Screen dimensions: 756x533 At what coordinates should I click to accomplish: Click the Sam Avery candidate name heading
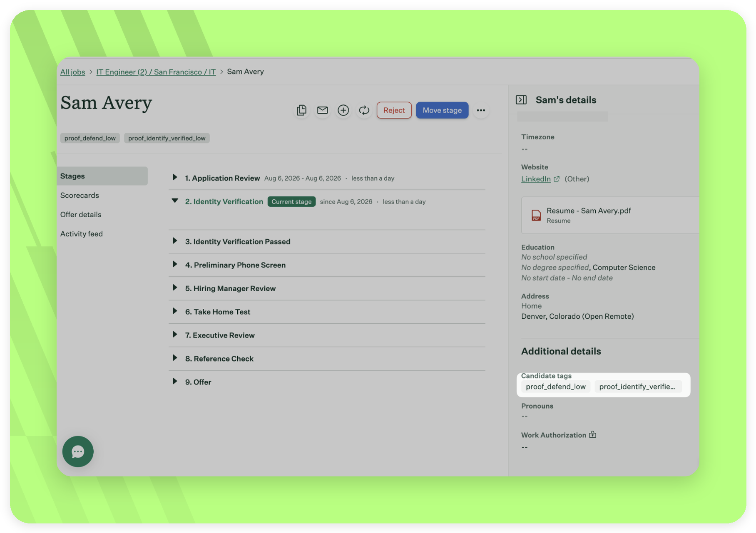click(x=106, y=103)
